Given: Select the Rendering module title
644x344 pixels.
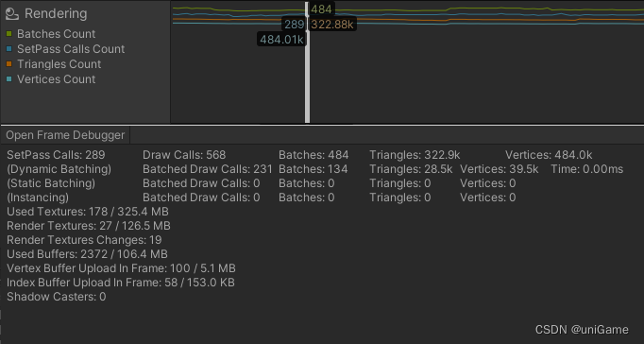Looking at the screenshot, I should [x=56, y=13].
